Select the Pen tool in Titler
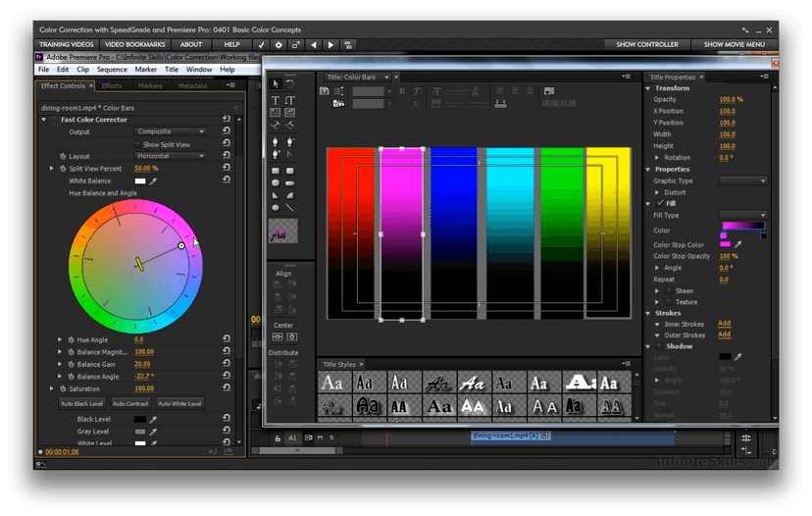 (x=276, y=141)
